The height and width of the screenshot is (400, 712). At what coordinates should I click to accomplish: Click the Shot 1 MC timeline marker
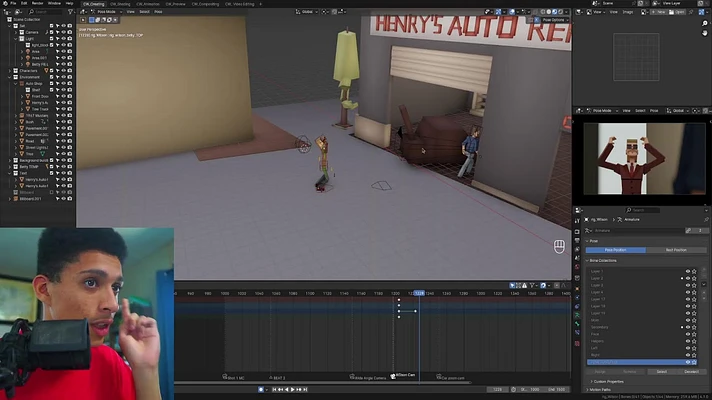tap(233, 377)
